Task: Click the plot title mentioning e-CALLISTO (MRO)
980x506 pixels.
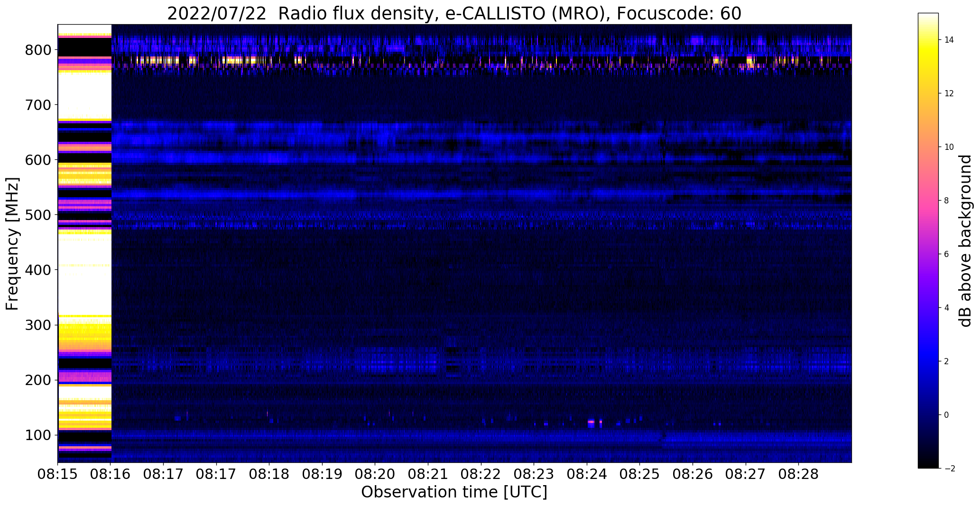Action: coord(454,13)
